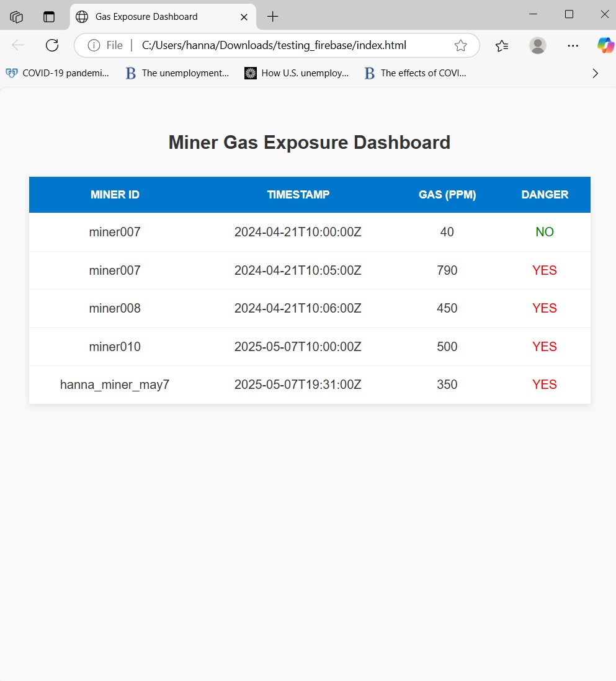Click gas value 40

[447, 232]
